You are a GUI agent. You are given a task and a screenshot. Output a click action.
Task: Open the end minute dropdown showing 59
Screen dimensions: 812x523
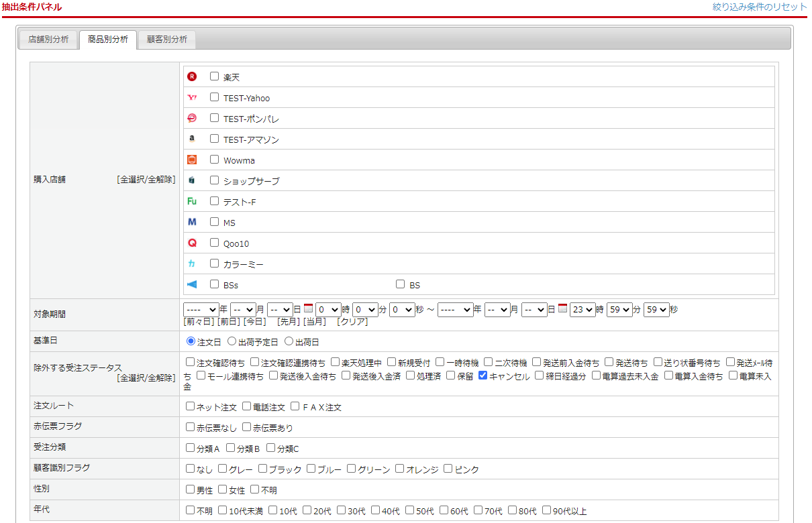tap(619, 310)
